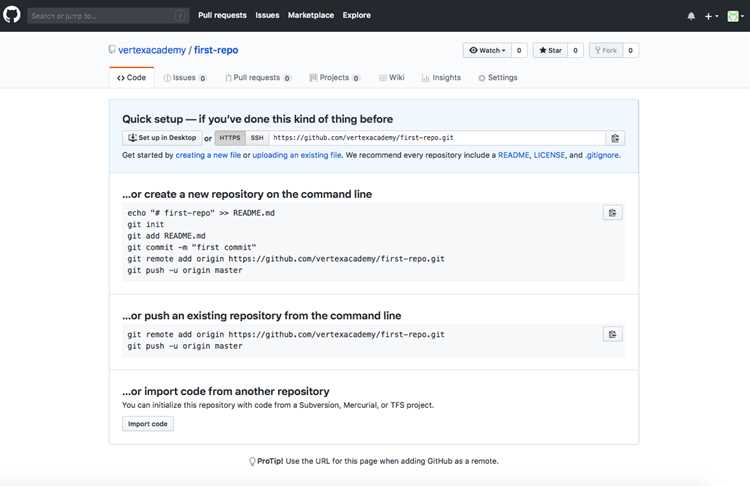Switch to the Settings tab
750x486 pixels.
tap(498, 77)
